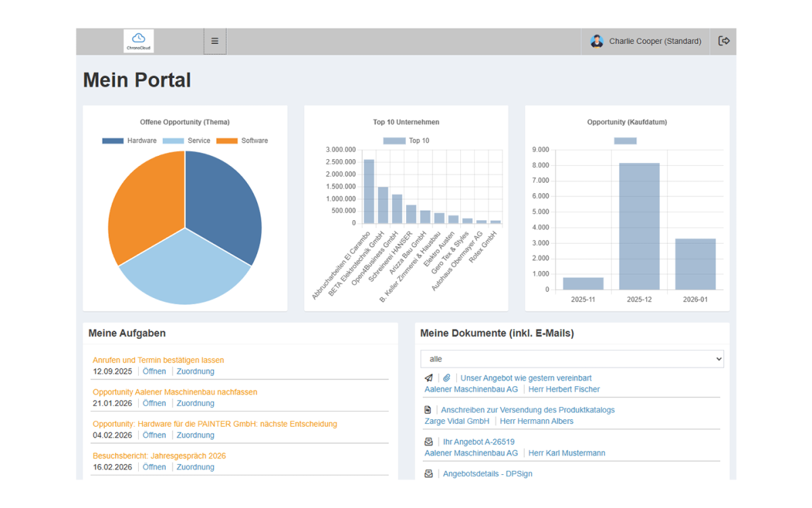Screen dimensions: 812x508
Task: Click the Offene Opportunity (Thema) chart title
Action: coord(185,123)
